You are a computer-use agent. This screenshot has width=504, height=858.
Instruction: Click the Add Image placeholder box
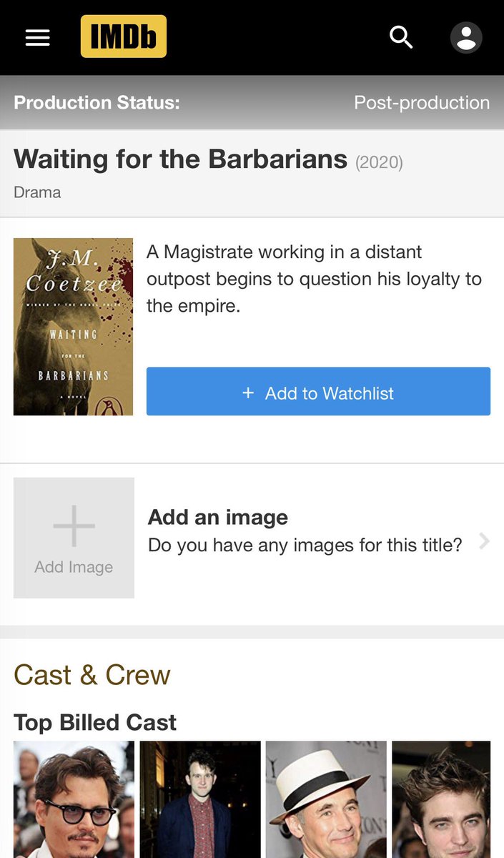click(74, 538)
